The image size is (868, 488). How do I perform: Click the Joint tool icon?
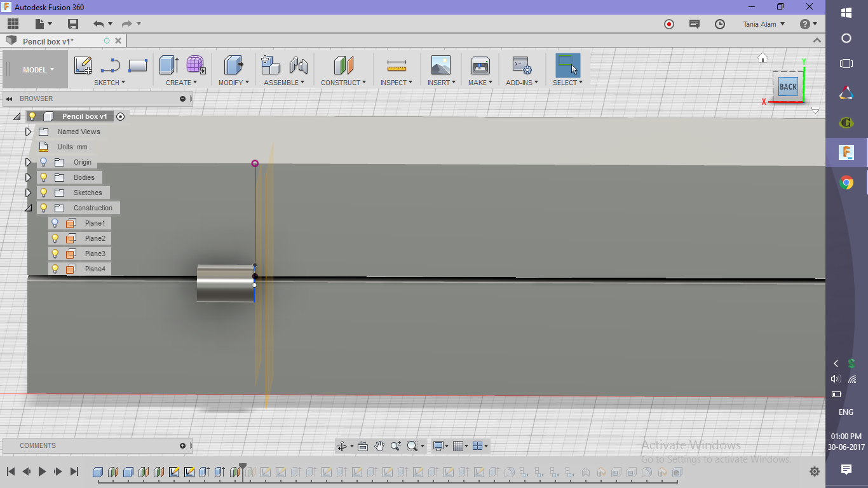click(298, 65)
